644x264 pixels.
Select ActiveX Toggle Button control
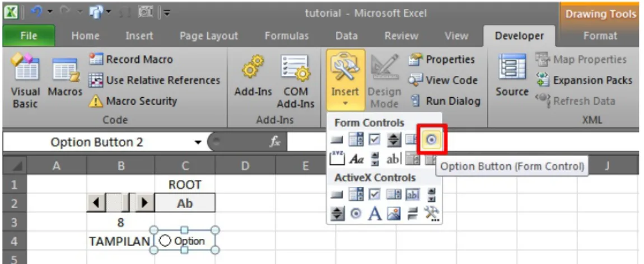pyautogui.click(x=412, y=214)
